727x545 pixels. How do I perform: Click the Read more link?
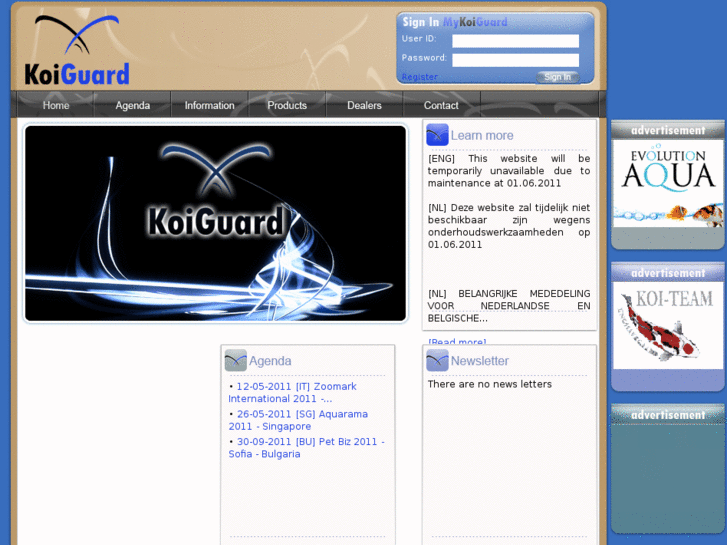click(457, 342)
